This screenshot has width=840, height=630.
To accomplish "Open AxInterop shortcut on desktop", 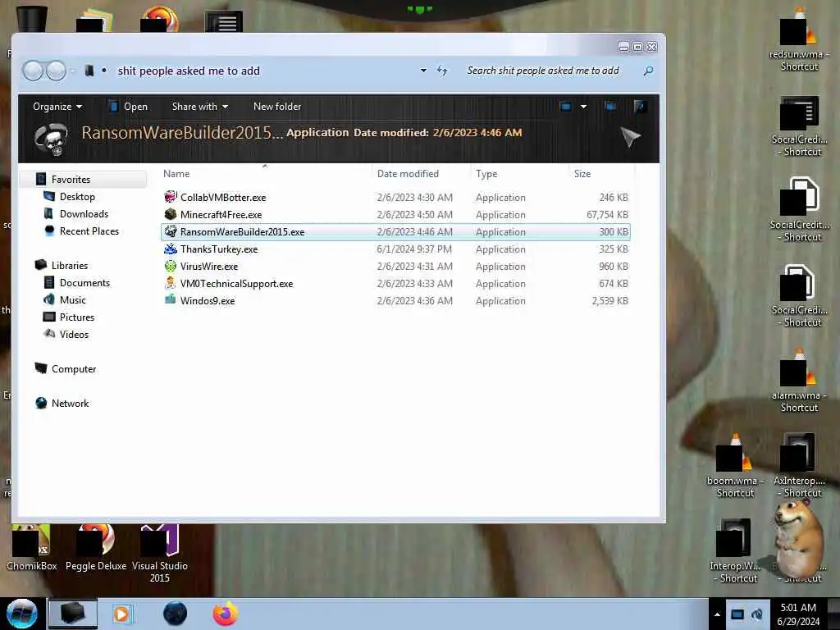I will pos(798,466).
